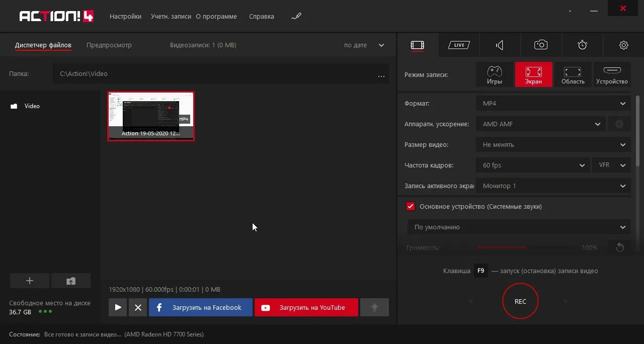Open the video recording tab icon
This screenshot has width=644, height=344.
tap(417, 45)
